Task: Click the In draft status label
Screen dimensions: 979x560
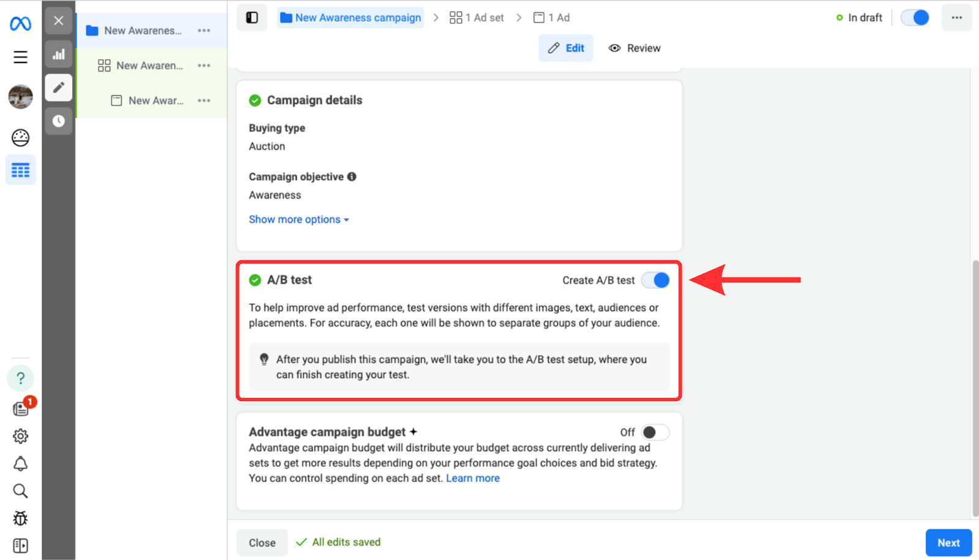Action: pos(865,18)
